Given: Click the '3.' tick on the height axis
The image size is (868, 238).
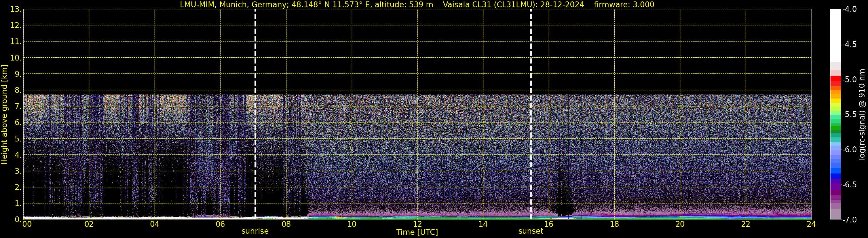Looking at the screenshot, I should [18, 171].
